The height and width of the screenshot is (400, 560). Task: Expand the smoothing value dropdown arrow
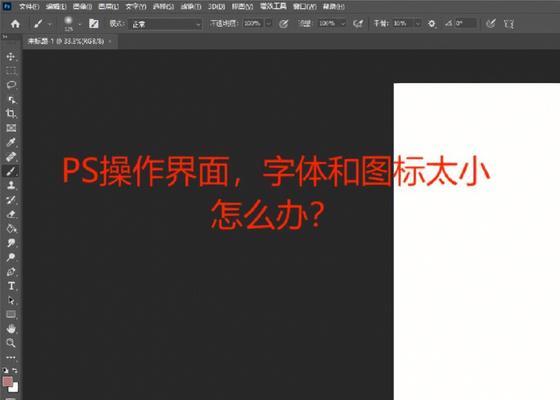[418, 24]
